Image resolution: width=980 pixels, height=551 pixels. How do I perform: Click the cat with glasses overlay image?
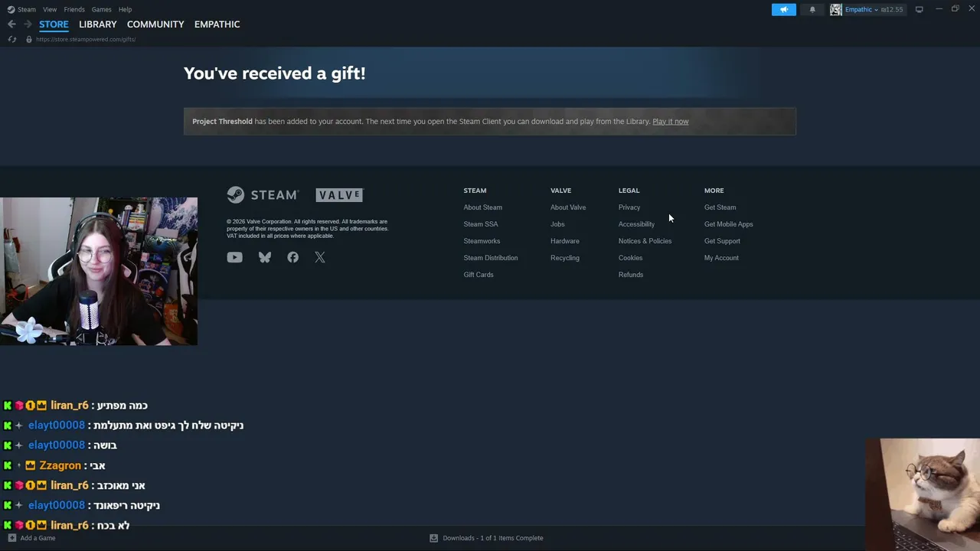[x=923, y=494]
